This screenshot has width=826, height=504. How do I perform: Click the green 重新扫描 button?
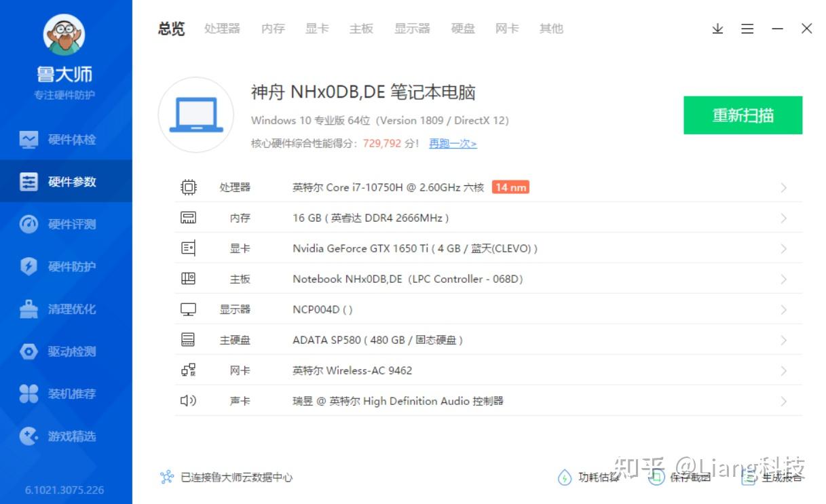(x=743, y=115)
